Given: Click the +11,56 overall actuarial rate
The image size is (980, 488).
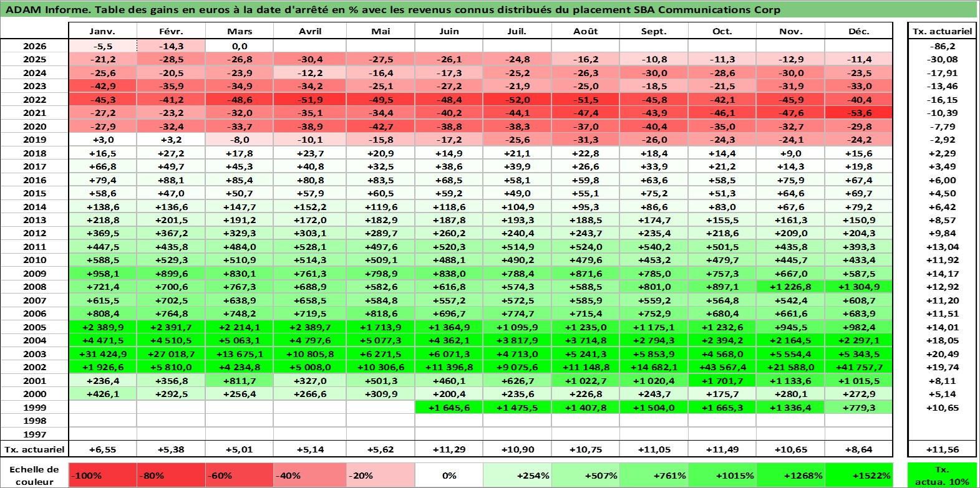Looking at the screenshot, I should (943, 449).
